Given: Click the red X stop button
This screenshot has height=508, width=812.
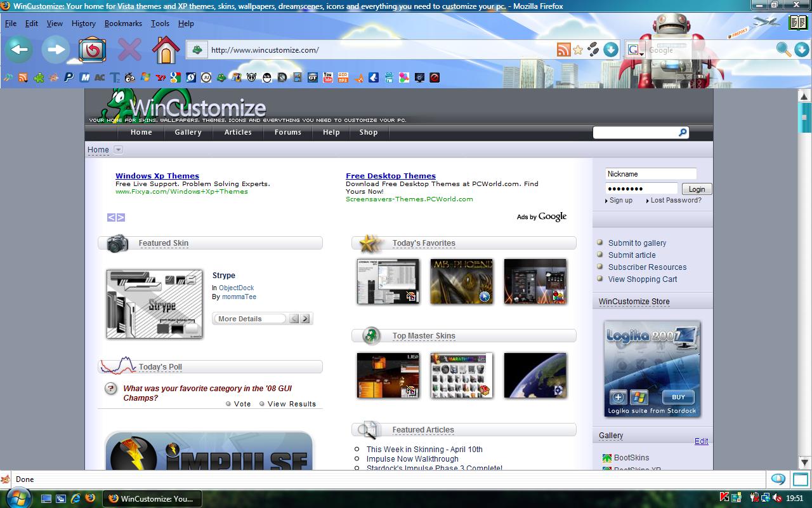Looking at the screenshot, I should [x=129, y=50].
